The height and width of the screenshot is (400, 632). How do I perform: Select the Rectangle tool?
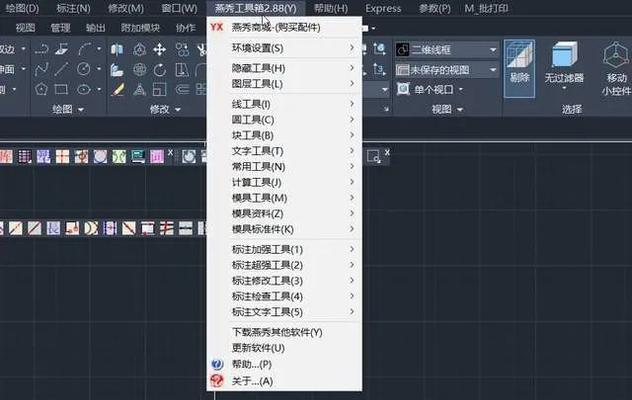[x=61, y=89]
